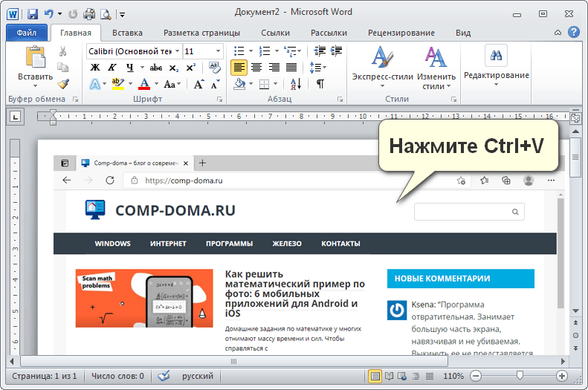Screen dimensions: 588x390
Task: Click the Clear Formatting eraser icon
Action: (215, 68)
